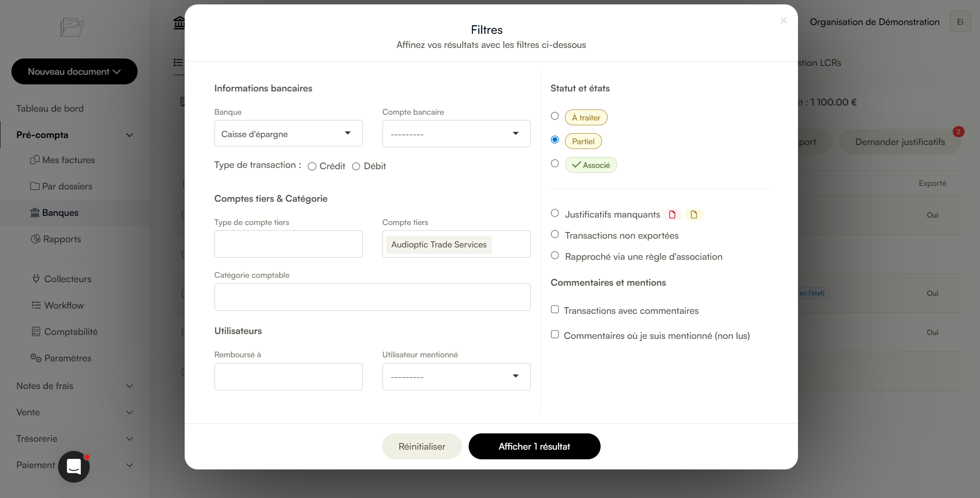The height and width of the screenshot is (498, 980).
Task: Close the Filtres dialog with the X
Action: [783, 21]
